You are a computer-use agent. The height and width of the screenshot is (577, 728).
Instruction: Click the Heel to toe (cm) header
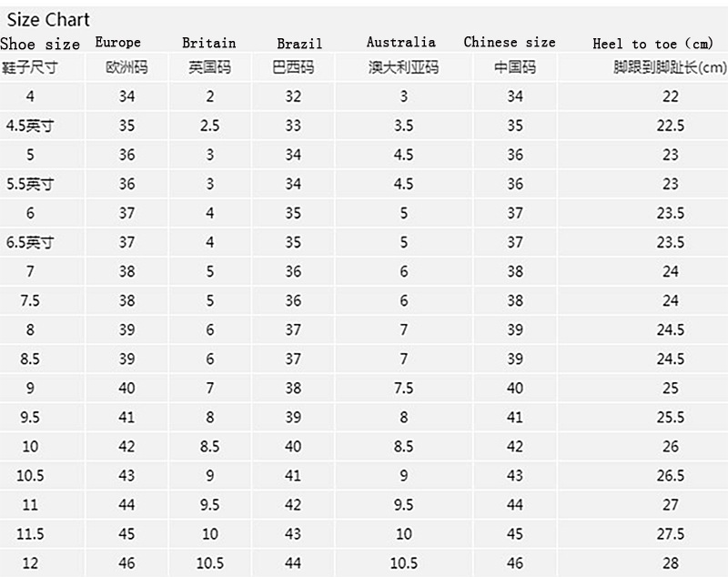pyautogui.click(x=652, y=43)
